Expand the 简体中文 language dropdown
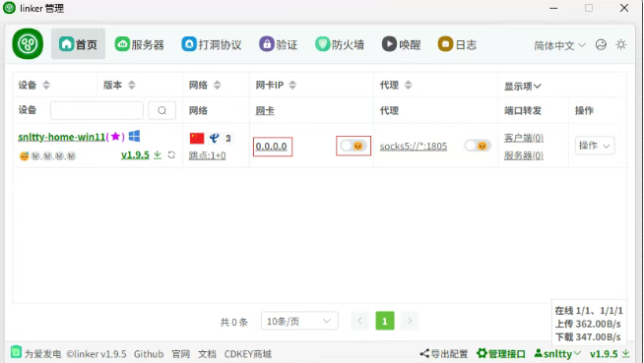The image size is (644, 363). click(559, 45)
